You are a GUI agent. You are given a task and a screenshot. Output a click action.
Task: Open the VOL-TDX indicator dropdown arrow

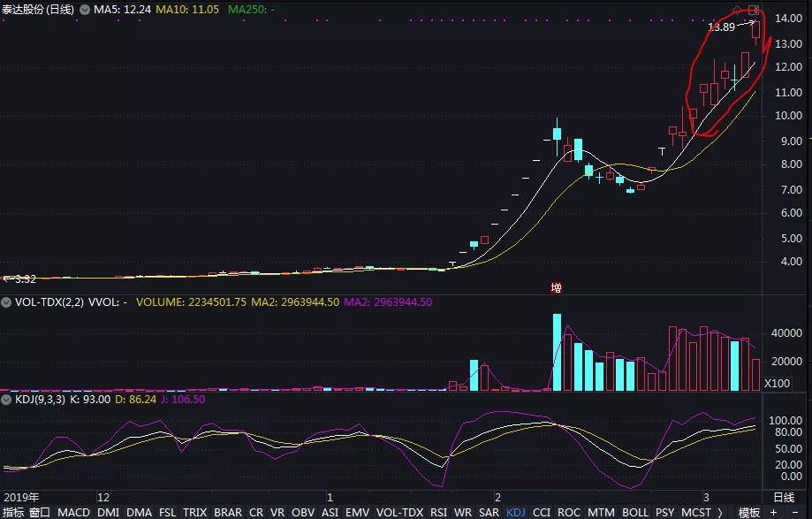pos(6,302)
